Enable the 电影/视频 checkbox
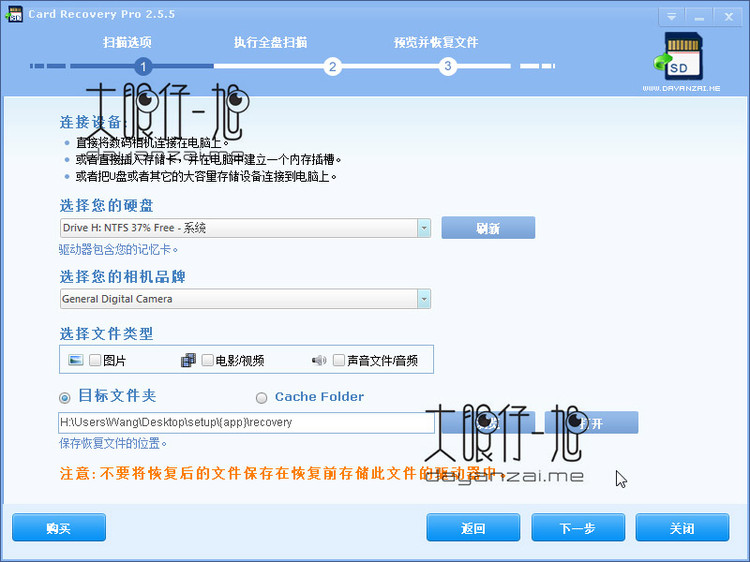The image size is (750, 562). pos(207,360)
